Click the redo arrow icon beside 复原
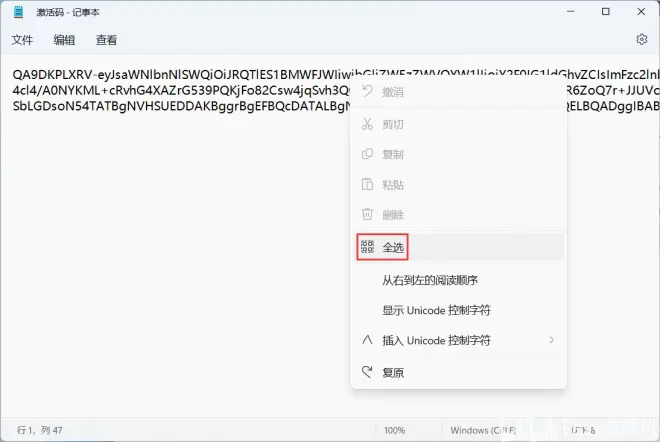The width and height of the screenshot is (660, 442). coord(367,372)
